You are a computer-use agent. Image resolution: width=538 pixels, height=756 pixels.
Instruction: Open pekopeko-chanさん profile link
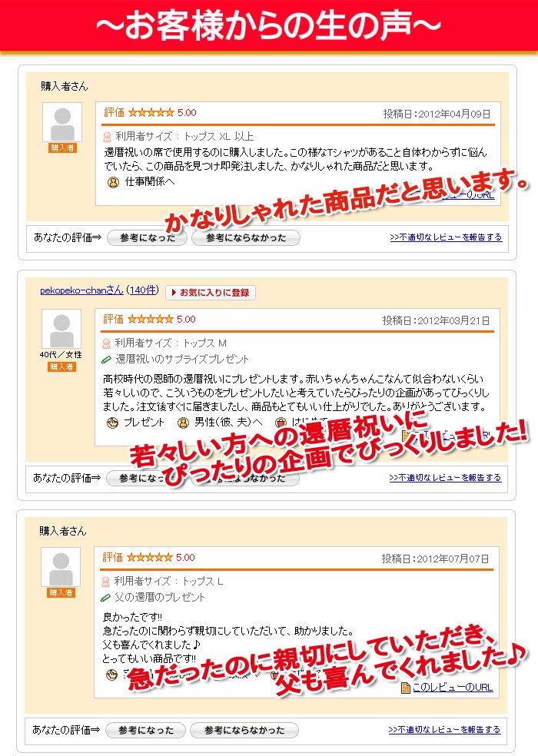(81, 290)
